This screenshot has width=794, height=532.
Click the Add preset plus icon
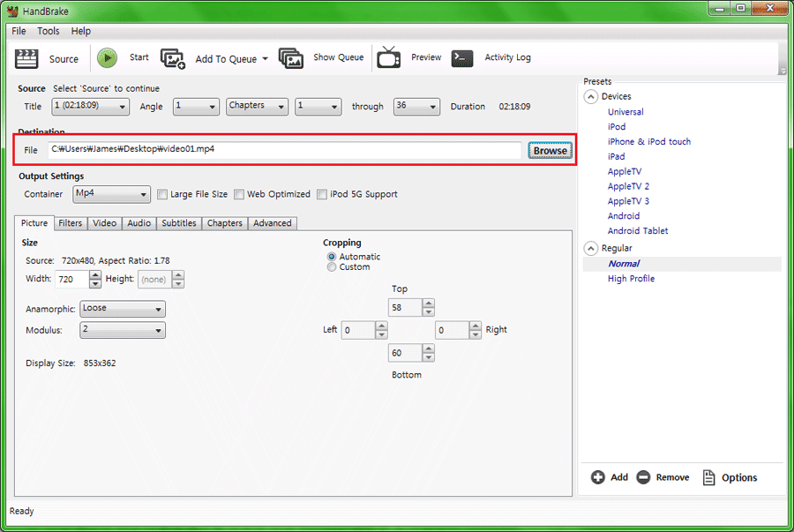pos(597,477)
